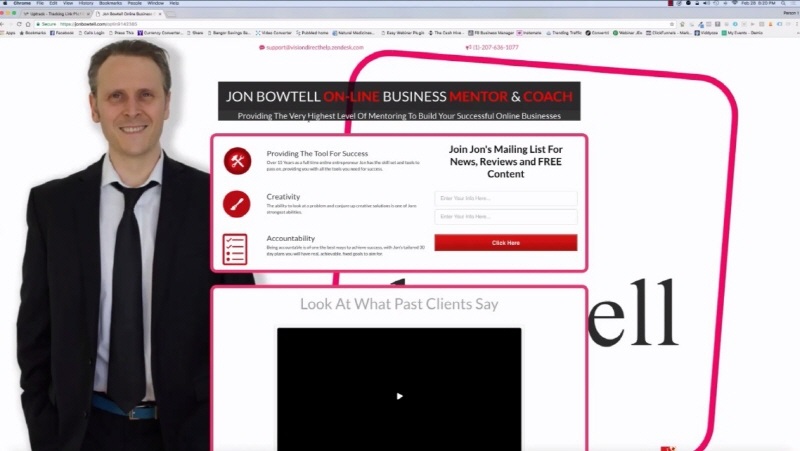Open the Easy Webinar Plugin bookmark
This screenshot has height=451, width=800.
click(x=403, y=33)
